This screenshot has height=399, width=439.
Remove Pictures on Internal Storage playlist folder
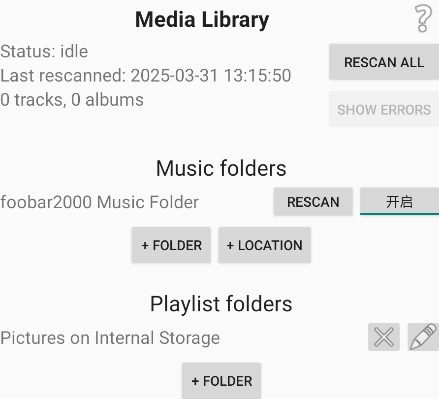pos(384,337)
